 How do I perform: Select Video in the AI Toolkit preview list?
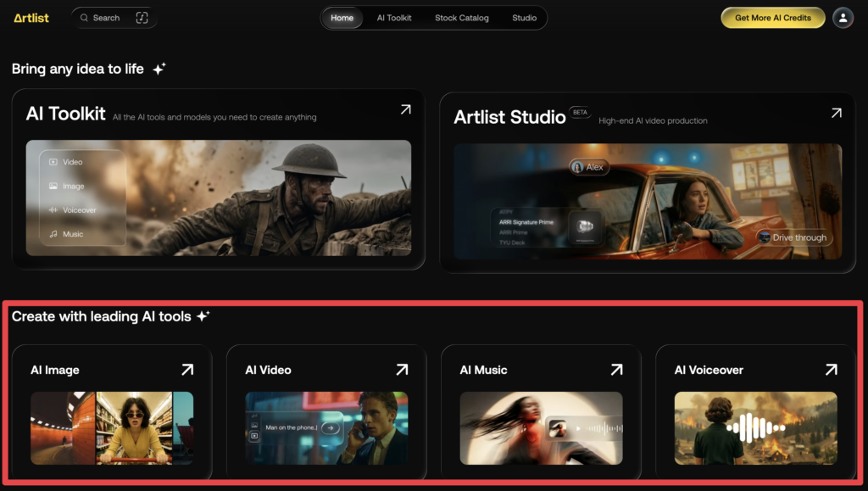tap(73, 162)
